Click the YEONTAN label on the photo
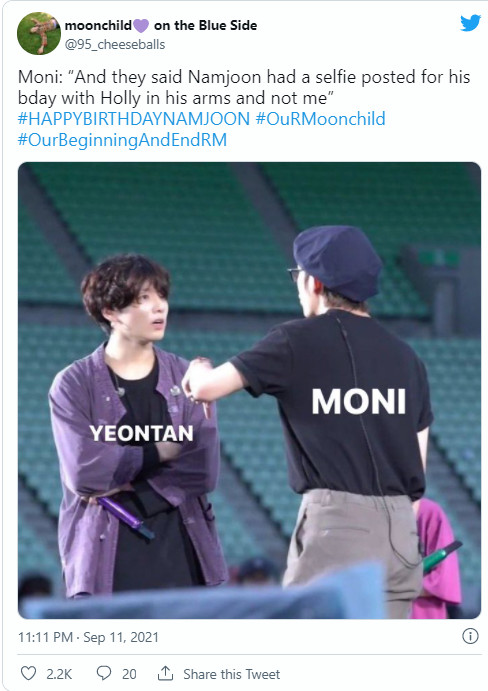Image resolution: width=488 pixels, height=691 pixels. tap(141, 433)
